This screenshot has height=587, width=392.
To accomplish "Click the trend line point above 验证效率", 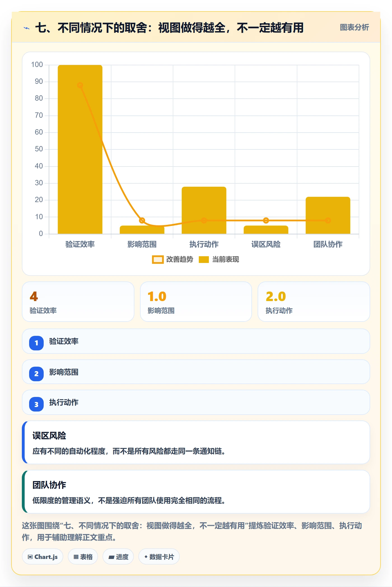I will [80, 85].
